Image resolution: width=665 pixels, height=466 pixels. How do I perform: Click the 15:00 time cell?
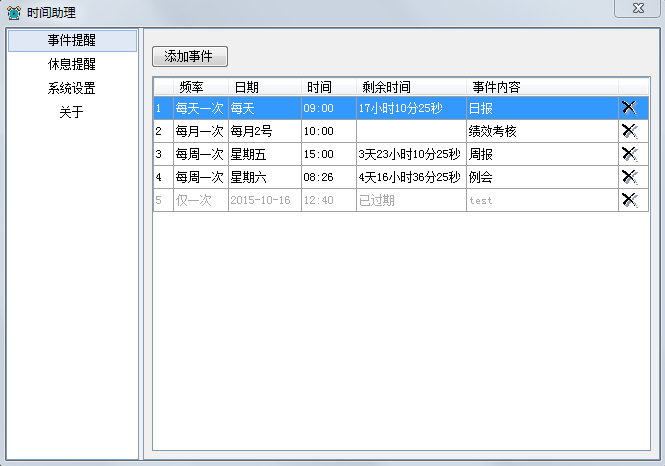tap(329, 154)
